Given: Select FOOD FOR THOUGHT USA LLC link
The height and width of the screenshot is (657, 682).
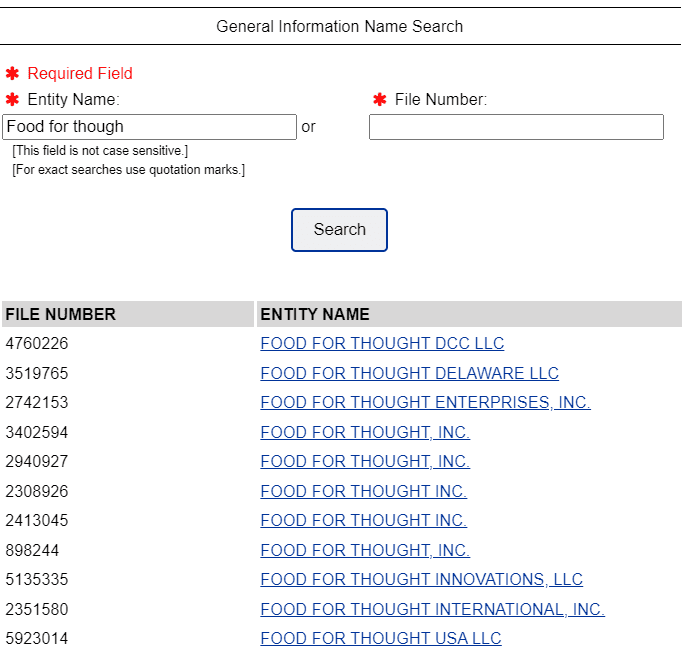Looking at the screenshot, I should [x=381, y=639].
